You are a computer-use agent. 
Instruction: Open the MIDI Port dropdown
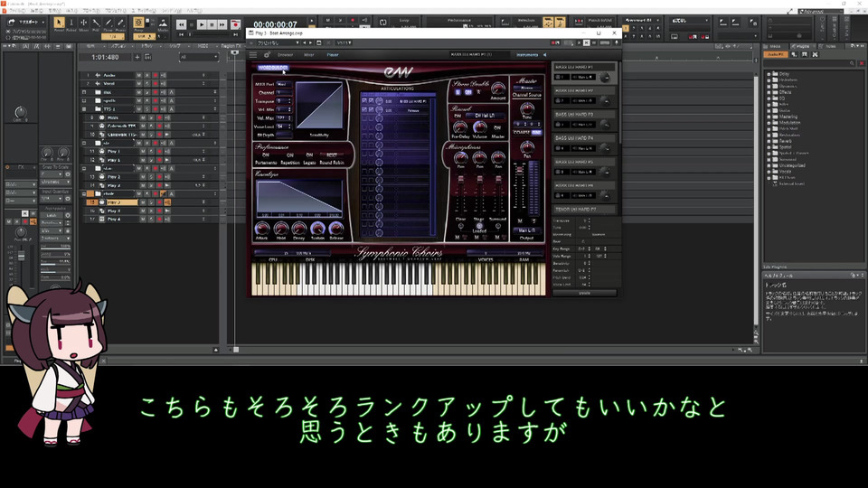284,84
